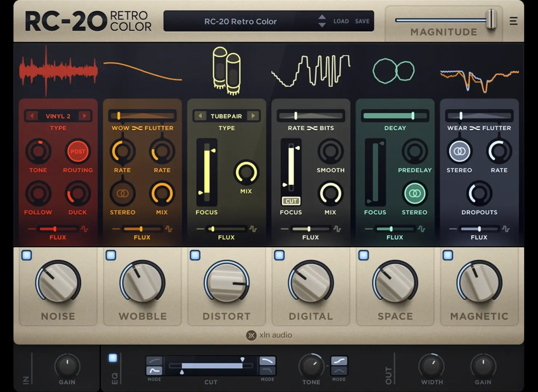Disable the Distort module checkbox
538x392 pixels.
tap(195, 255)
